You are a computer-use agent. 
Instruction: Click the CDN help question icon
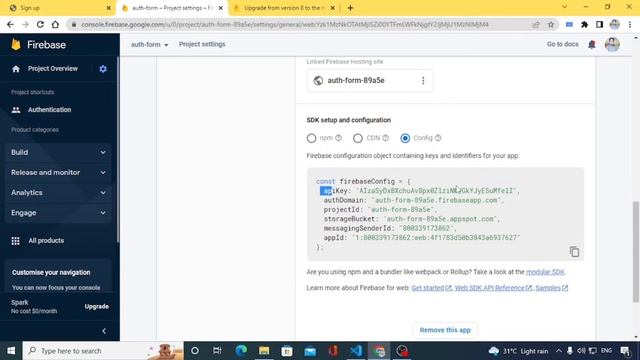click(385, 138)
